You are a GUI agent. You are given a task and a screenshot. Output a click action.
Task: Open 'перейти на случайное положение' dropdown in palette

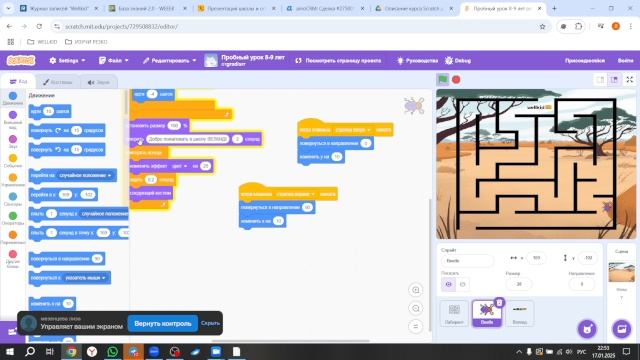pos(85,176)
